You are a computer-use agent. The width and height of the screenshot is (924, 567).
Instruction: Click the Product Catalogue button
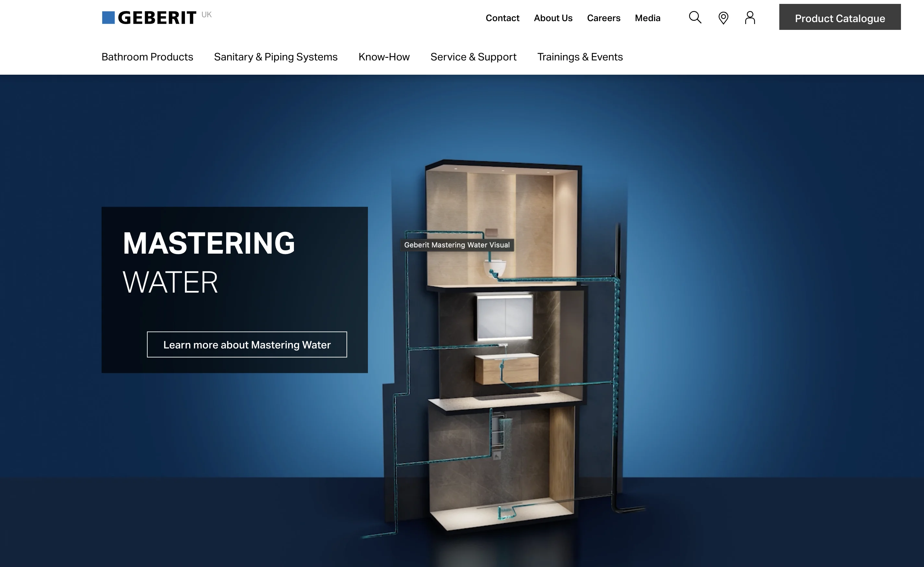(x=839, y=17)
